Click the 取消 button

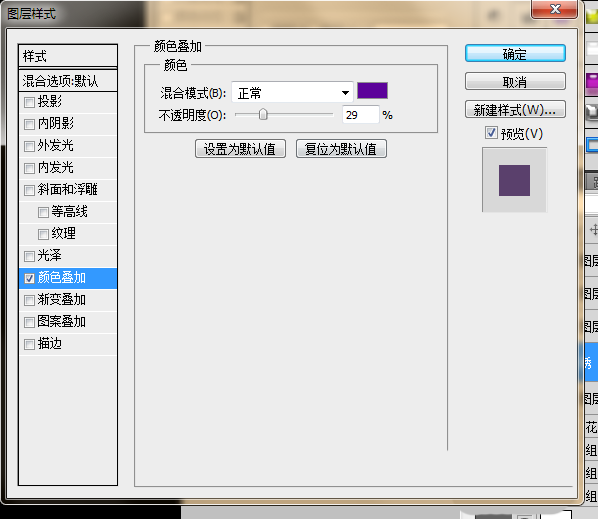515,81
